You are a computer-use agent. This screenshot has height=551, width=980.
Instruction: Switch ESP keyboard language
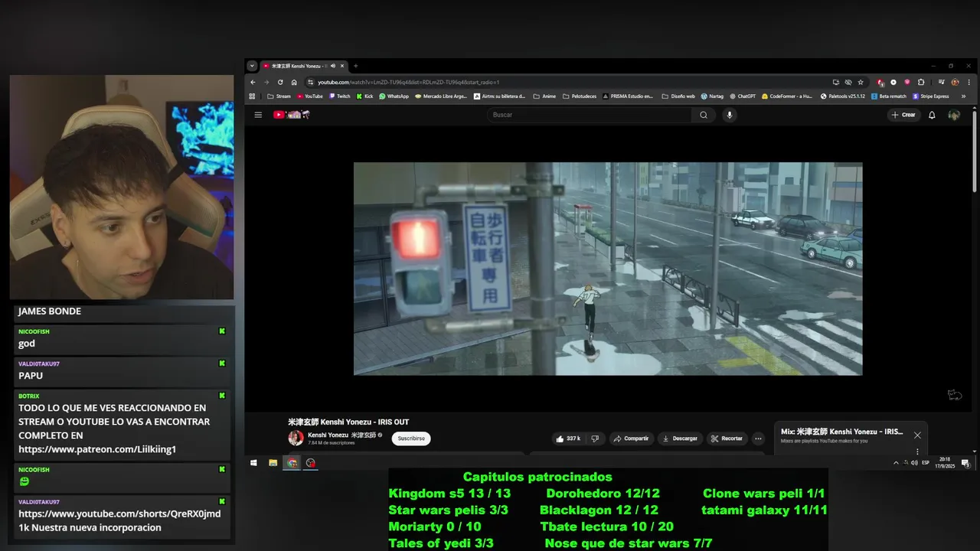[926, 463]
